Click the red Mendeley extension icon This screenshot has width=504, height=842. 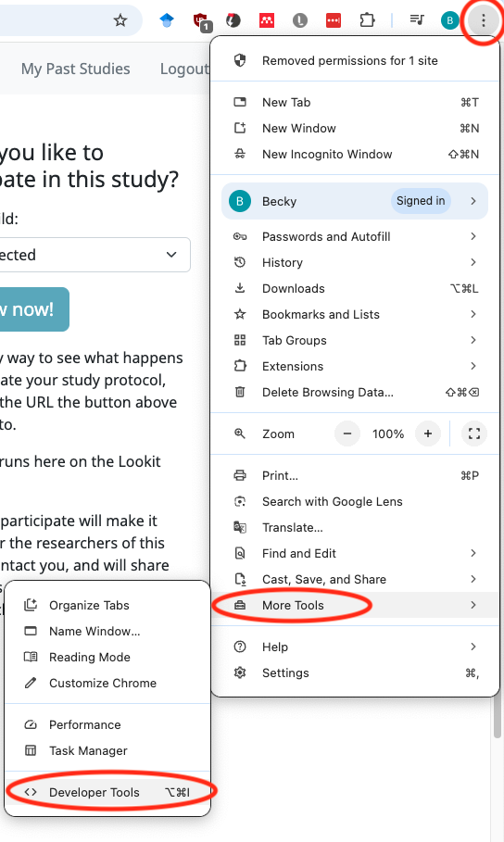click(x=267, y=20)
